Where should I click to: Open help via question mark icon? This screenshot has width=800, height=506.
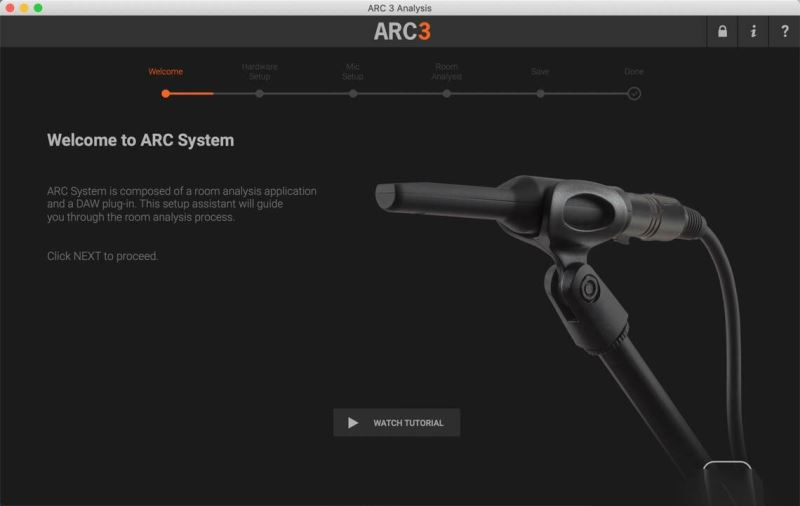(x=784, y=31)
